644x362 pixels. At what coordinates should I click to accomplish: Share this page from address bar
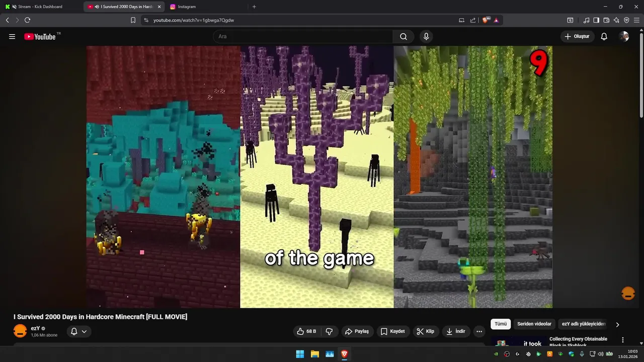pyautogui.click(x=473, y=20)
